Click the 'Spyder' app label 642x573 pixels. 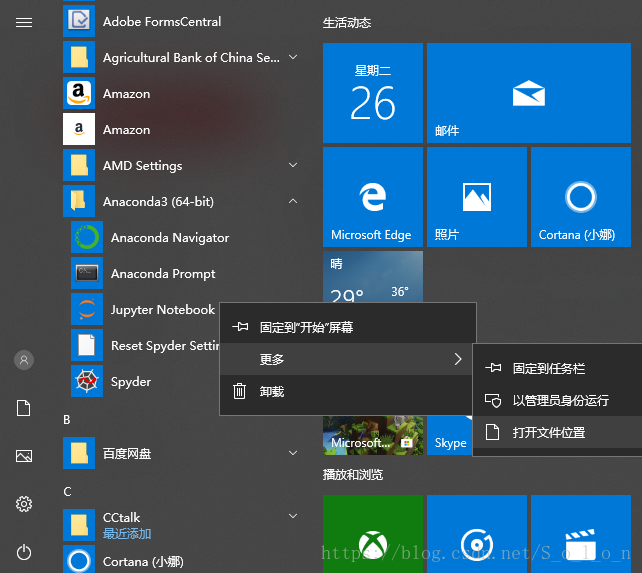click(131, 382)
